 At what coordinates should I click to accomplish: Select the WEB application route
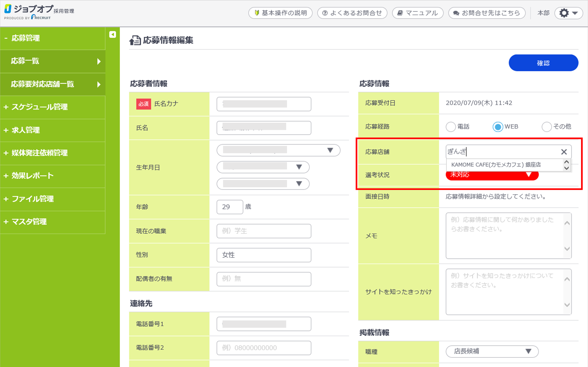point(498,127)
